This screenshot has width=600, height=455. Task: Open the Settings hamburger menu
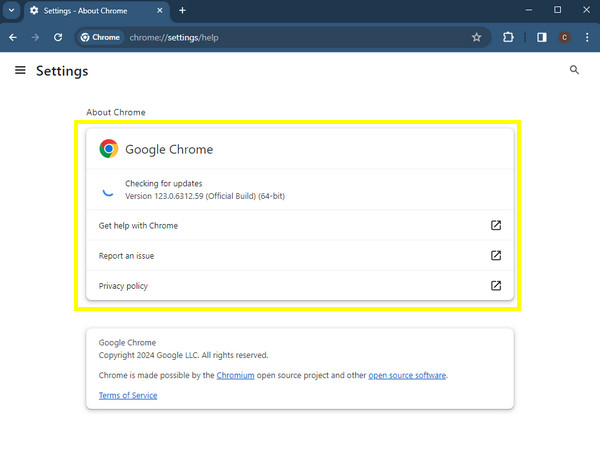point(20,70)
